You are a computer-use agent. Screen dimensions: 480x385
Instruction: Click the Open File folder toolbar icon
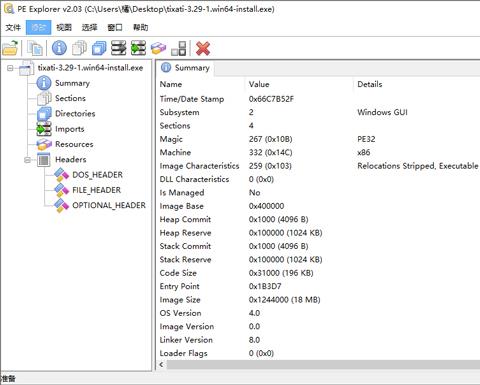[10, 48]
